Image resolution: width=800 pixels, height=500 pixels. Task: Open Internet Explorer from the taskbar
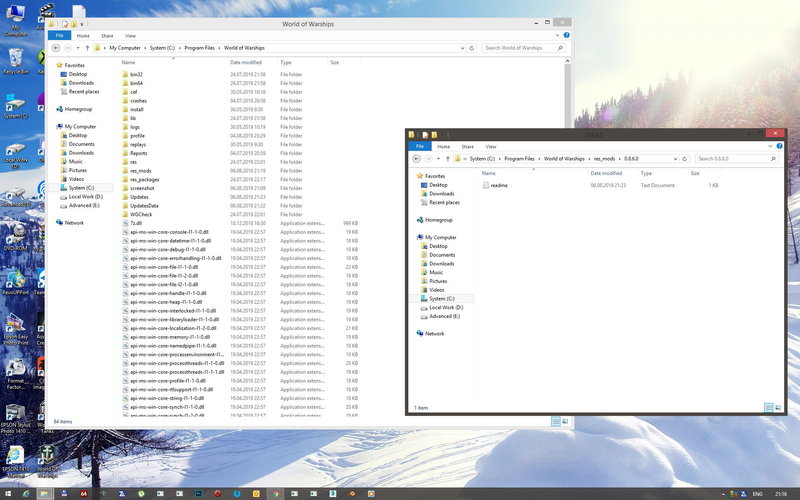click(x=26, y=494)
